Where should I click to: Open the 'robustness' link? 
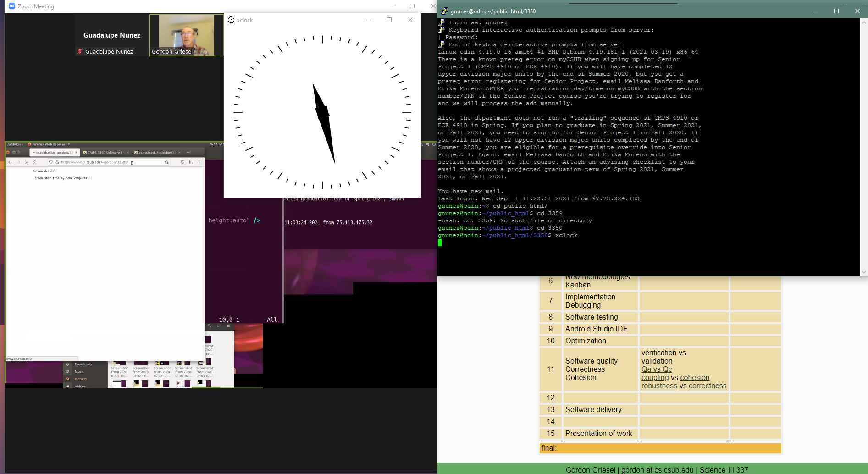[x=659, y=386]
